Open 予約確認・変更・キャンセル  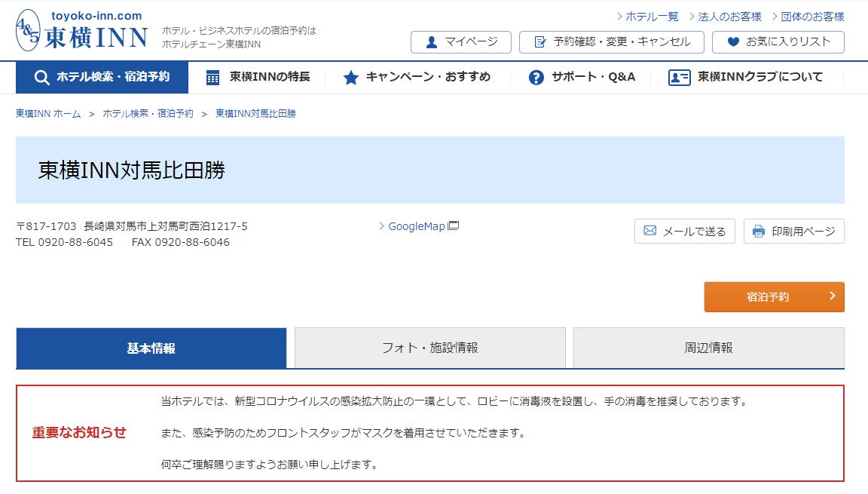[611, 42]
